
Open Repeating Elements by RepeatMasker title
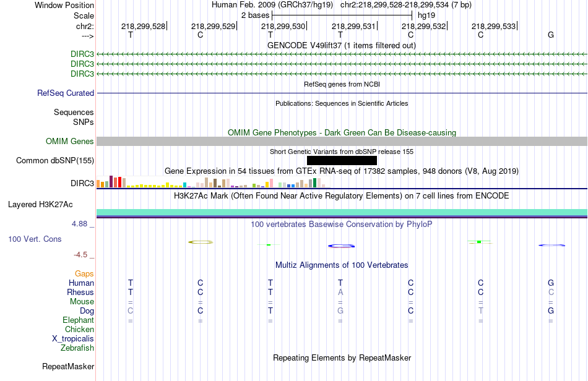click(x=342, y=357)
